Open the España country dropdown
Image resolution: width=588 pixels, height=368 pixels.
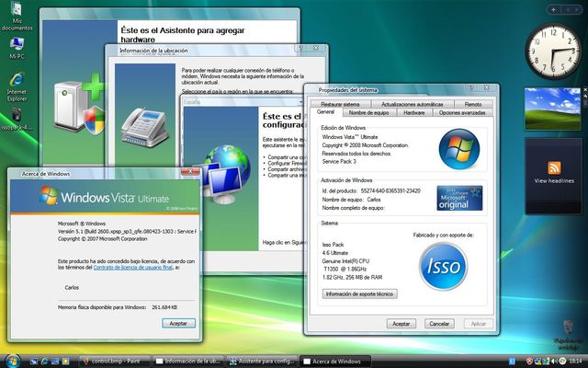point(243,102)
